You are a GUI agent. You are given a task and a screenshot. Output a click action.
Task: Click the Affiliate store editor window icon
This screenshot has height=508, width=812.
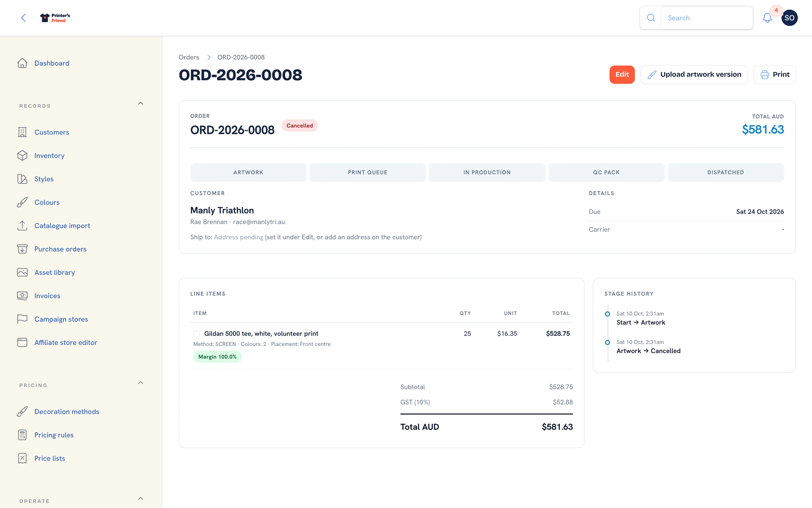pyautogui.click(x=22, y=342)
